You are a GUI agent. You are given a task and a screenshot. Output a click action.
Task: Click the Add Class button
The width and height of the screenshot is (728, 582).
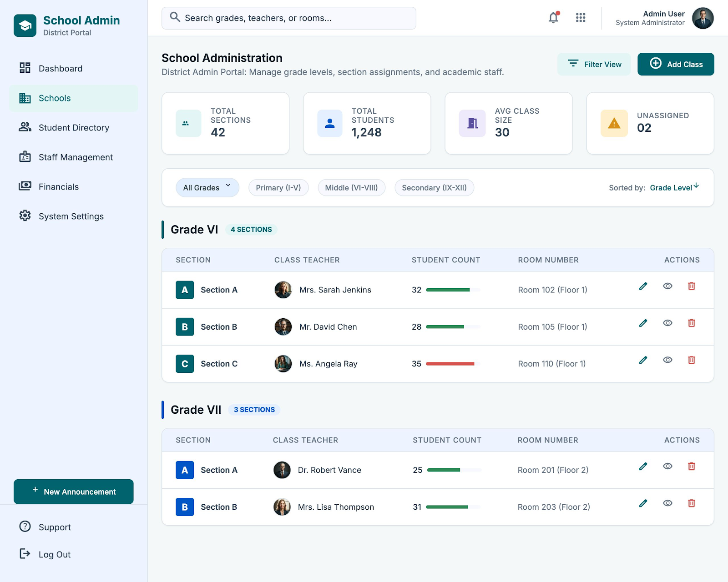676,64
